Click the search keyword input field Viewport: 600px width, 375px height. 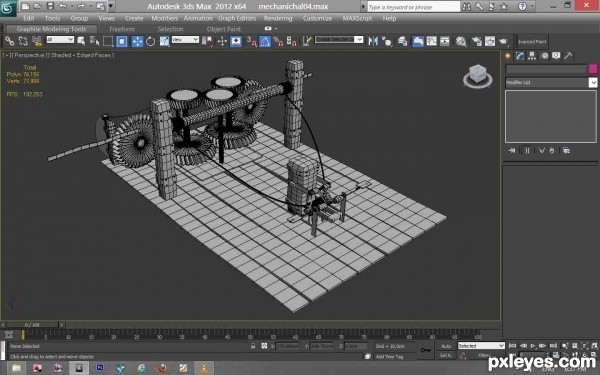pos(414,7)
